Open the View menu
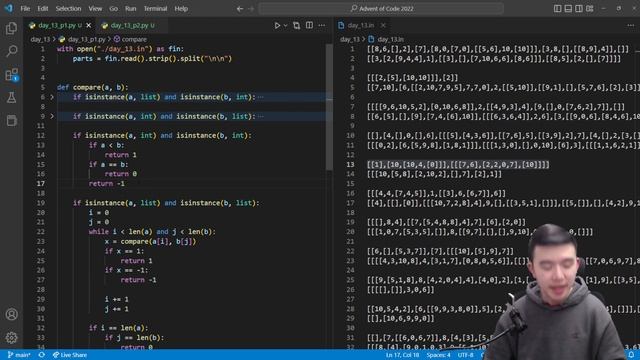This screenshot has height=360, width=640. [95, 9]
